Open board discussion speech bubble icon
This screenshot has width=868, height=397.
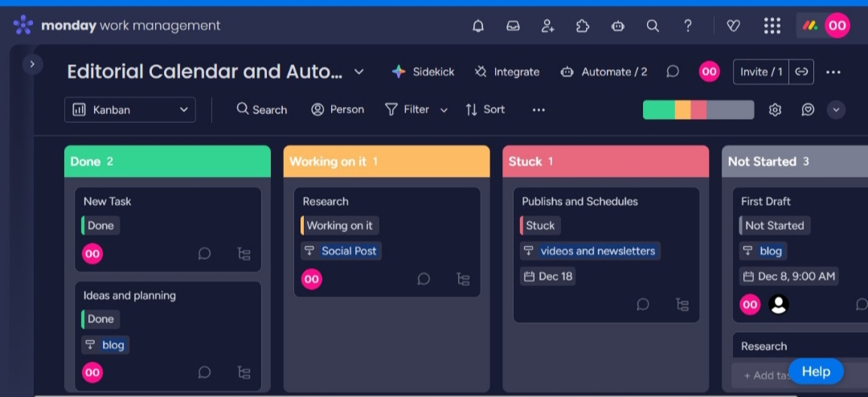tap(673, 72)
